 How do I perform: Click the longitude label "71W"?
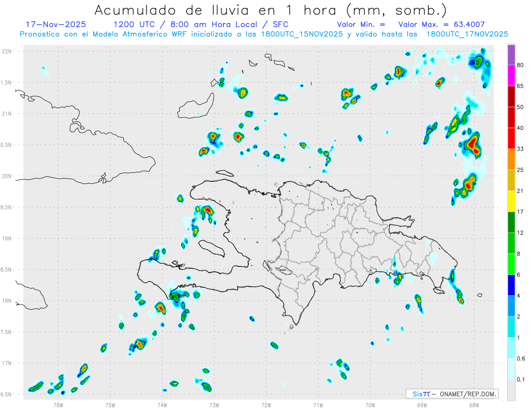(318, 405)
